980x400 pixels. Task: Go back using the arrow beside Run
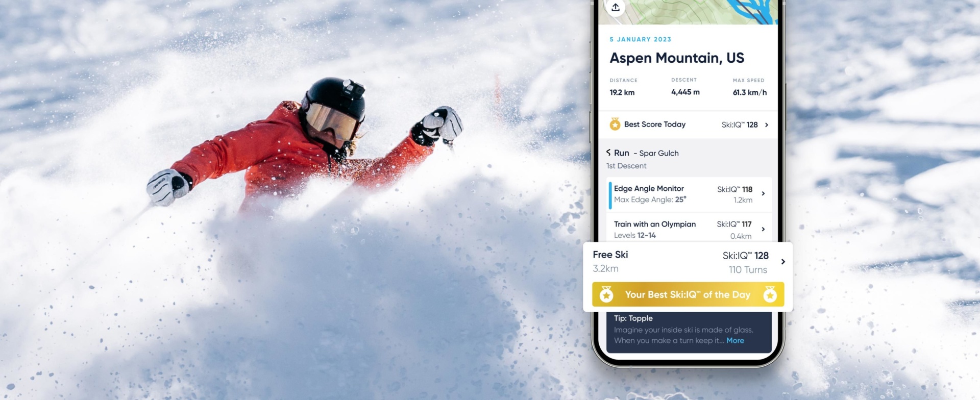[608, 153]
